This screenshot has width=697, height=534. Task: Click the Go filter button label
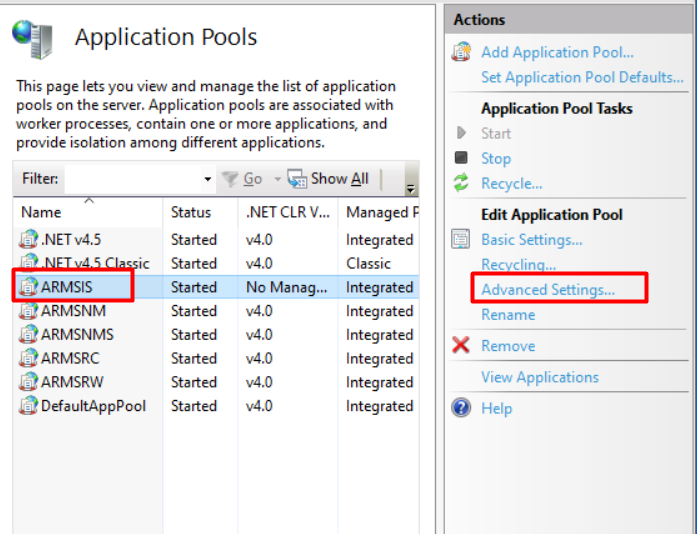[252, 179]
